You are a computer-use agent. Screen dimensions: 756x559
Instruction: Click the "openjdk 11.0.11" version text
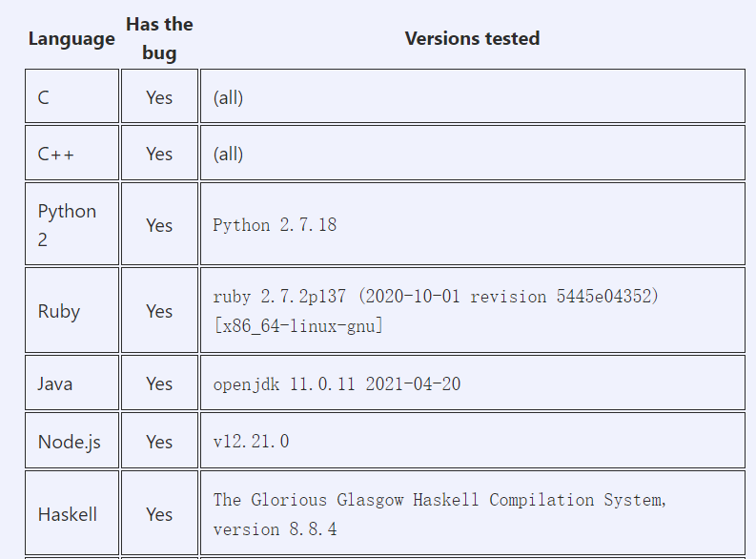coord(336,383)
